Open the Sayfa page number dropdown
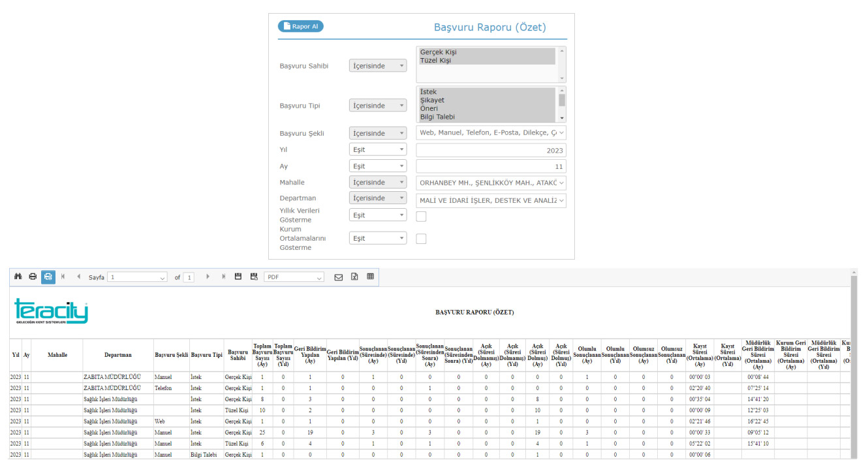 [x=137, y=277]
